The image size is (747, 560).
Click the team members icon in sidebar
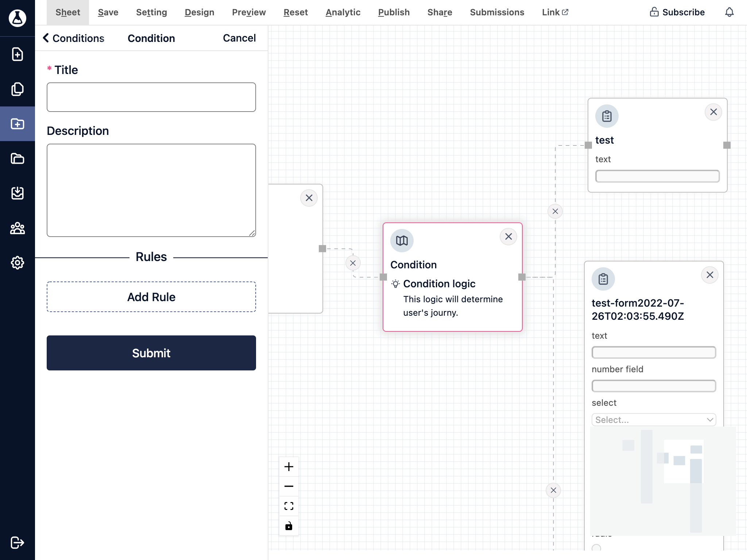point(18,228)
